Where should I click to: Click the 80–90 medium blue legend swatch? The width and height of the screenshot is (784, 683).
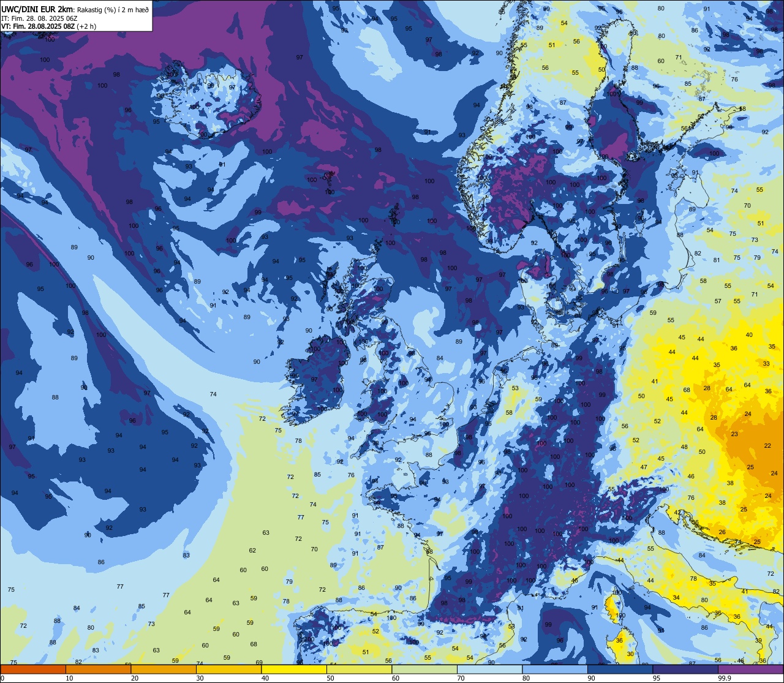click(x=555, y=670)
